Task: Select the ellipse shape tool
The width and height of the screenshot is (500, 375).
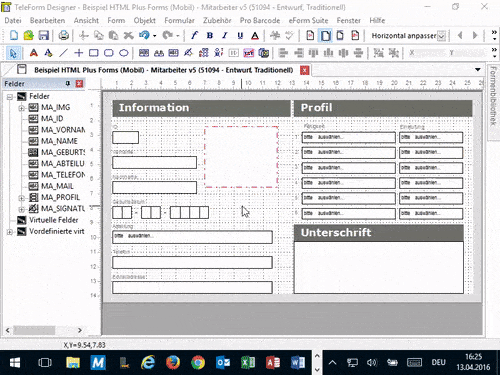Action: pos(124,53)
